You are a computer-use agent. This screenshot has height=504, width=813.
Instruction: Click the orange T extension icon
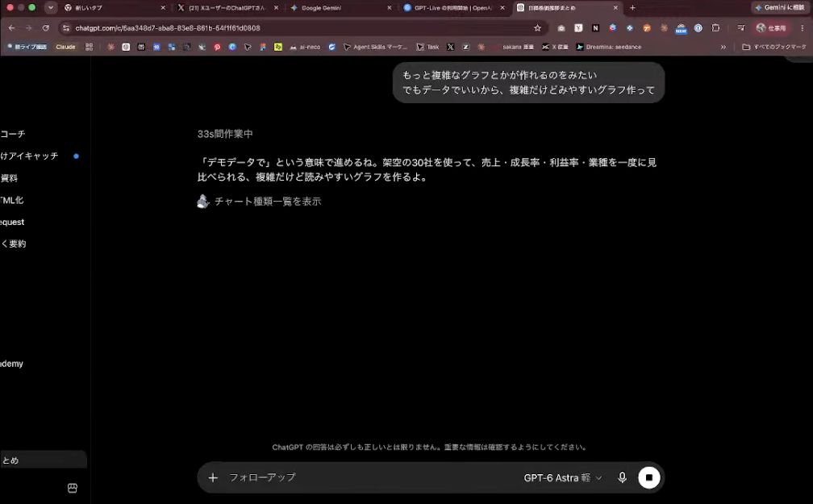click(647, 28)
